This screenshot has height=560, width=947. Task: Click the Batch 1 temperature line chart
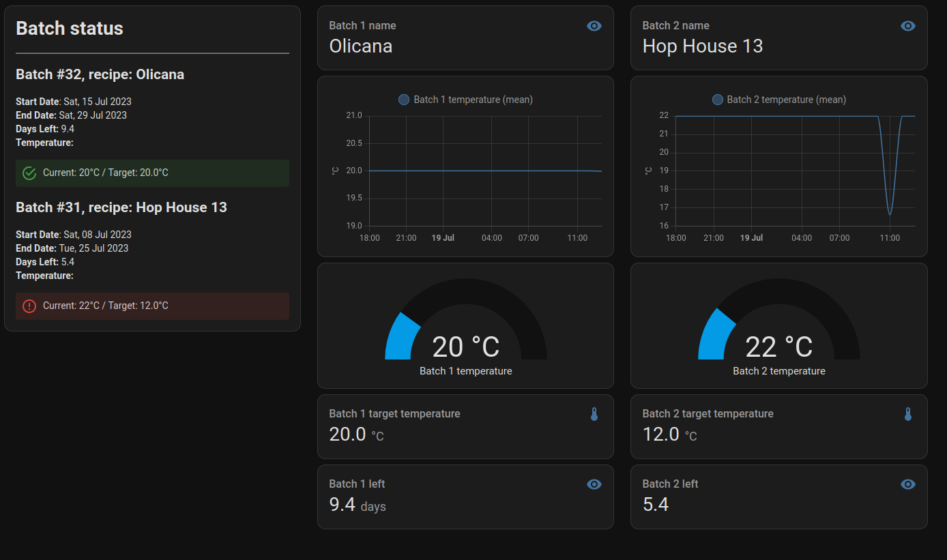click(485, 171)
